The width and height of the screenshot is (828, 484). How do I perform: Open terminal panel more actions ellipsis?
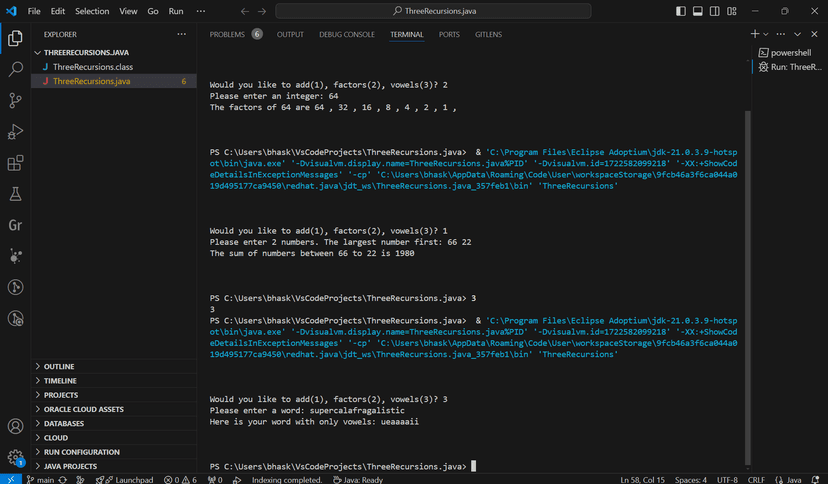780,34
